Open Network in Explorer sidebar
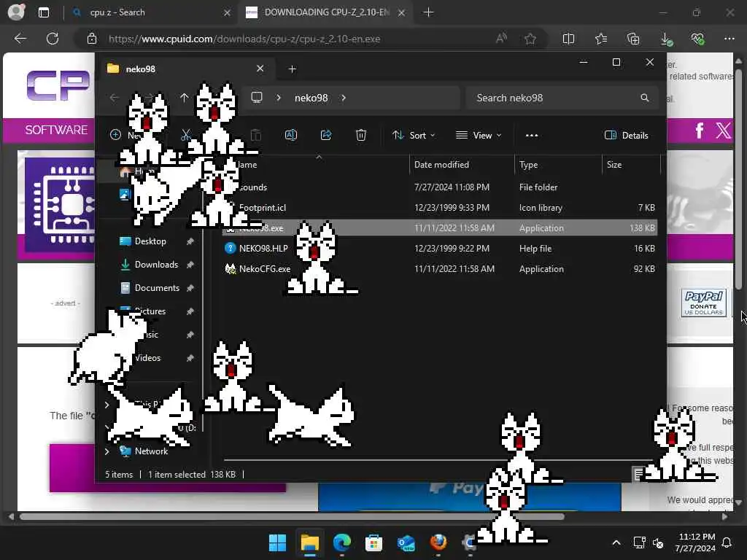This screenshot has height=560, width=747. point(151,451)
